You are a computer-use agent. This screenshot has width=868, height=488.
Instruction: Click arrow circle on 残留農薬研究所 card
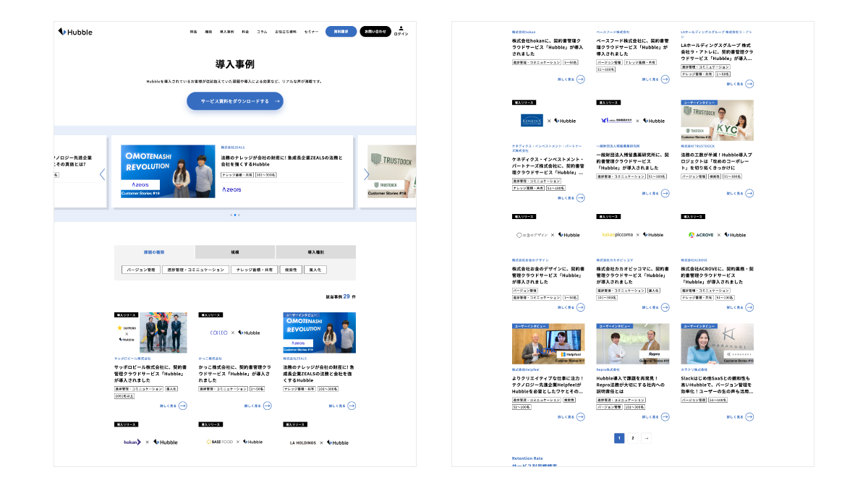(x=665, y=193)
